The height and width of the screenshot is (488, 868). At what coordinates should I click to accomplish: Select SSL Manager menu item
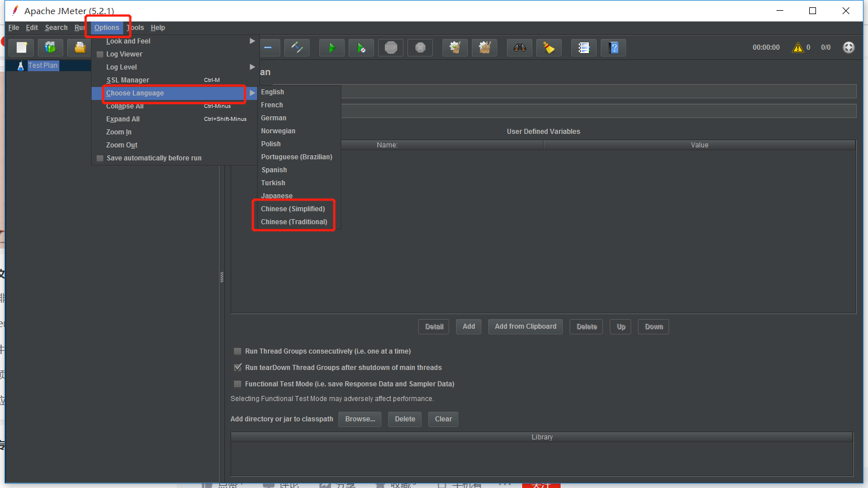(x=175, y=80)
